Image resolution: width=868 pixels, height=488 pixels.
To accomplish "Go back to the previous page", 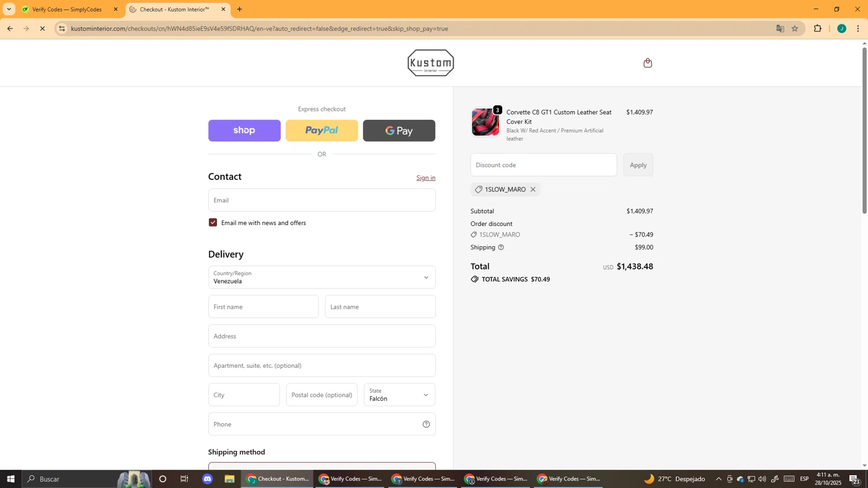I will point(10,28).
